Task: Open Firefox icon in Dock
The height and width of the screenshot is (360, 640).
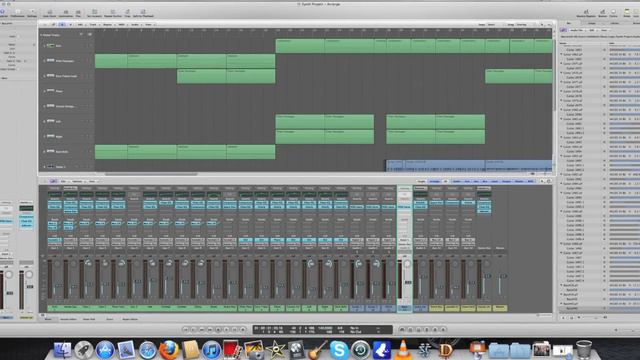Action: tap(169, 350)
